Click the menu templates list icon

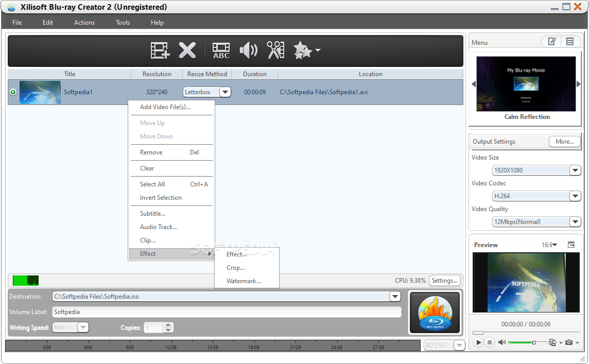click(x=570, y=41)
